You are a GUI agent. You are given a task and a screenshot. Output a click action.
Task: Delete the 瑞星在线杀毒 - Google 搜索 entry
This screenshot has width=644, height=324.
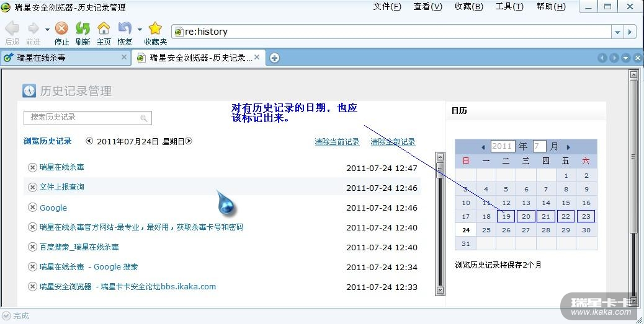(32, 266)
